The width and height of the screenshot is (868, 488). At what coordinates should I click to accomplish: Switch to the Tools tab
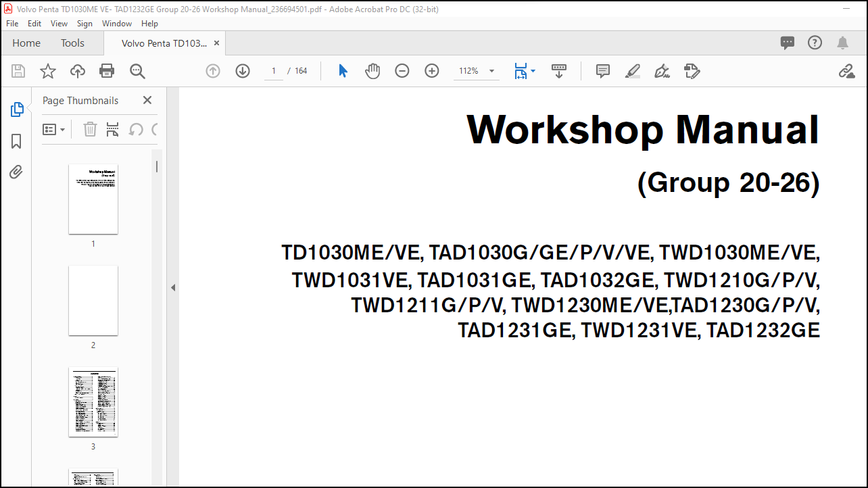coord(72,43)
